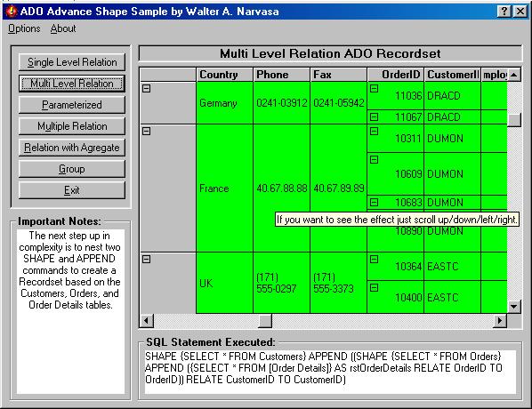
Task: Collapse order 10311 details
Action: [375, 132]
